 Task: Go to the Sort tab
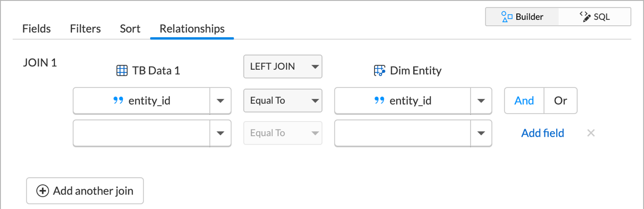click(130, 29)
